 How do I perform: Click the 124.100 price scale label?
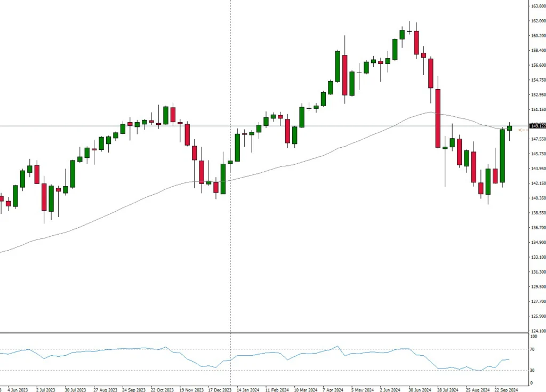click(x=535, y=331)
